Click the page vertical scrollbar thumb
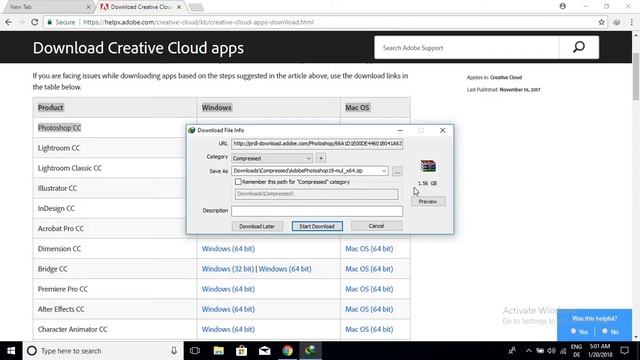Viewport: 640px width, 360px height. click(x=636, y=76)
